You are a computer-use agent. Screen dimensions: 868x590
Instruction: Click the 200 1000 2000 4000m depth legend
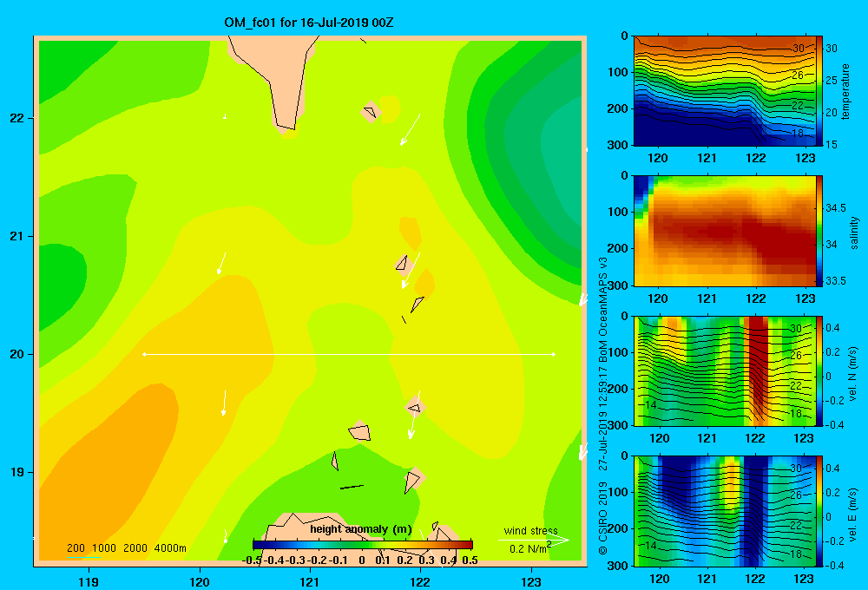126,548
